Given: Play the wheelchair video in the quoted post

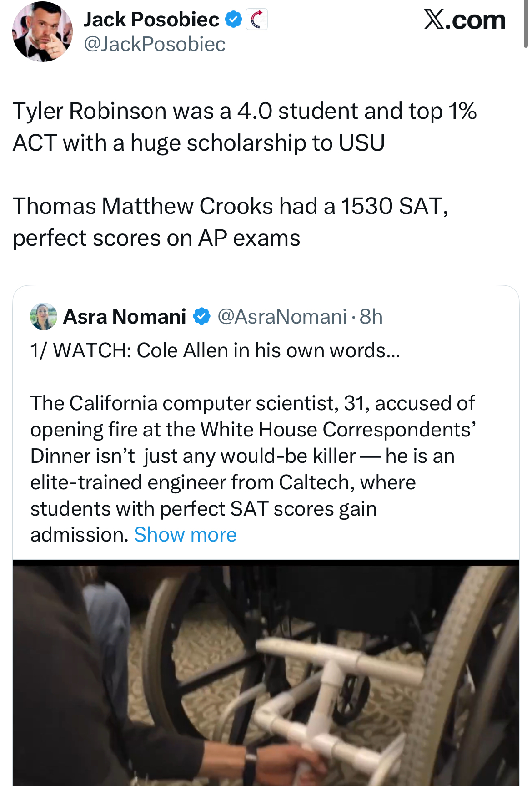Looking at the screenshot, I should point(266,673).
